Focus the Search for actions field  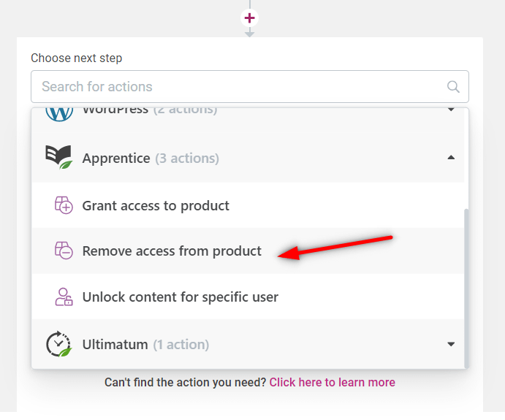[x=250, y=87]
